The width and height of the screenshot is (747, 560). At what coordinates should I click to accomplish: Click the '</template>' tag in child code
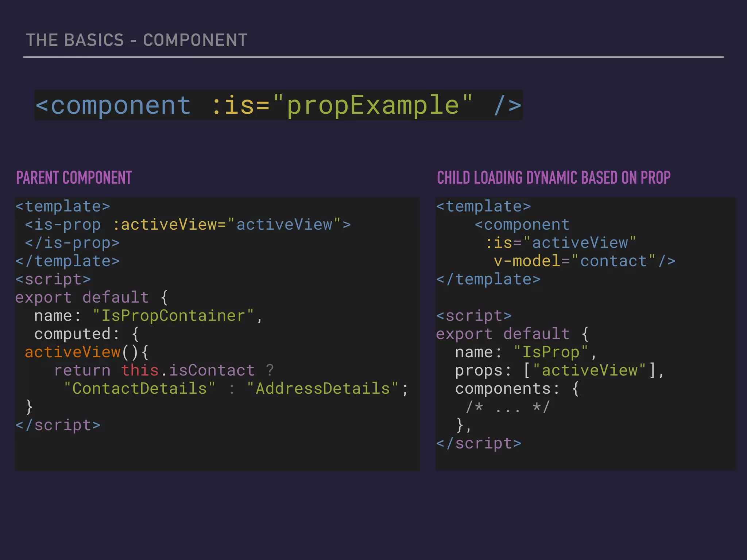pyautogui.click(x=488, y=279)
